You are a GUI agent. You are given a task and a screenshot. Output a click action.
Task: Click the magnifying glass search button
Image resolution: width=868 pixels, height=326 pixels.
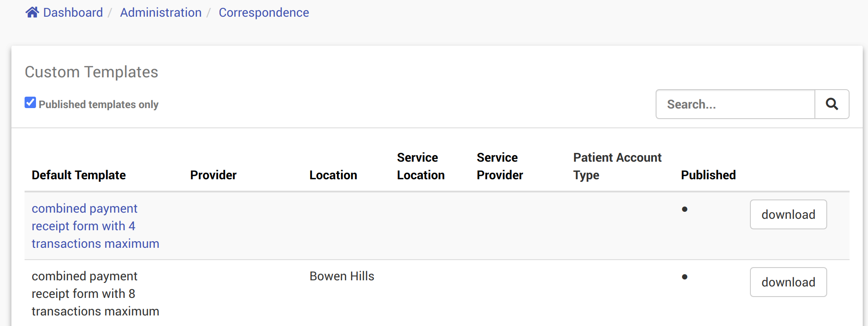point(832,104)
